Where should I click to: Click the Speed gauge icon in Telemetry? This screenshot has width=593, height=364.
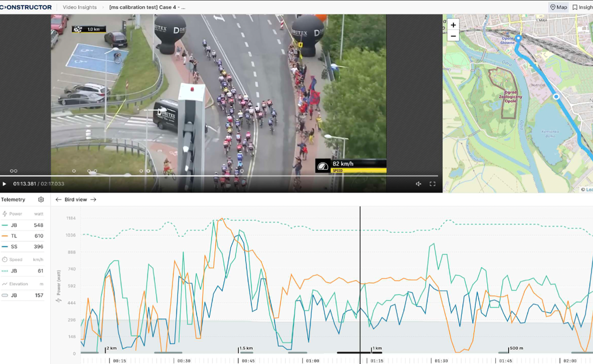4,259
